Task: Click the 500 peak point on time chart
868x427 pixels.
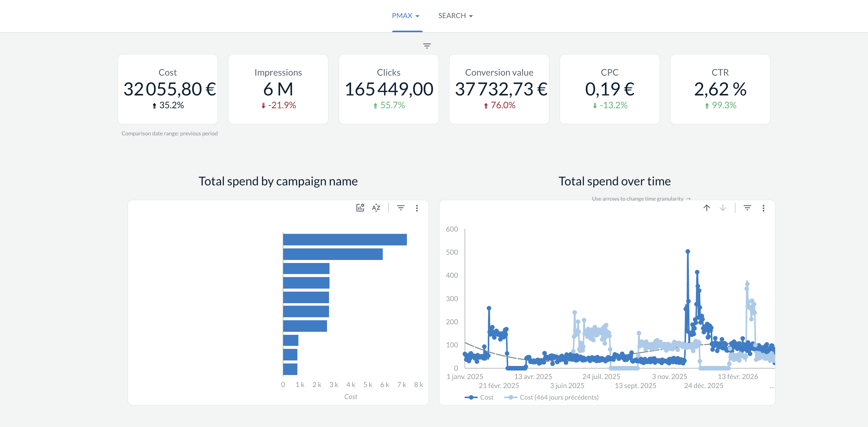Action: pos(688,251)
